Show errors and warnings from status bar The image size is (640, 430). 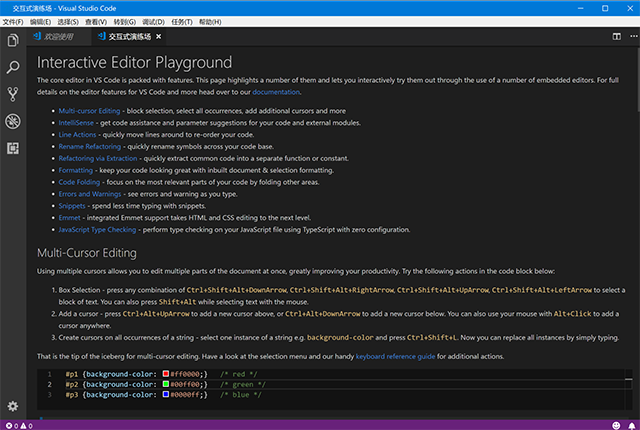tap(20, 424)
